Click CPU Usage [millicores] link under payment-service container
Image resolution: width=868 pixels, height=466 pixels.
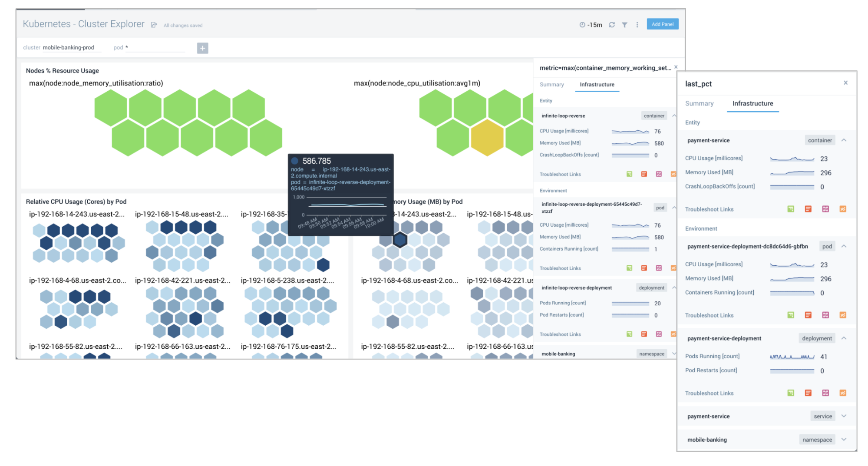click(x=713, y=158)
